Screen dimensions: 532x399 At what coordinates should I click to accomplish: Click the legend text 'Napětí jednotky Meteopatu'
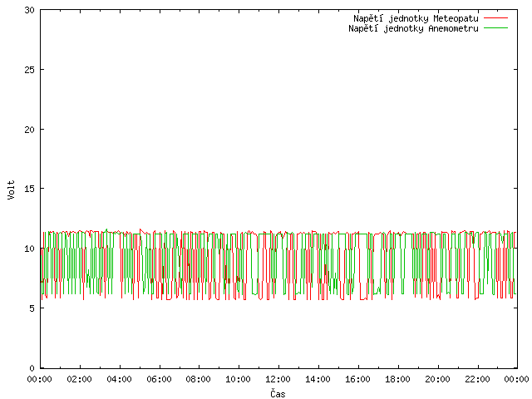pyautogui.click(x=416, y=18)
